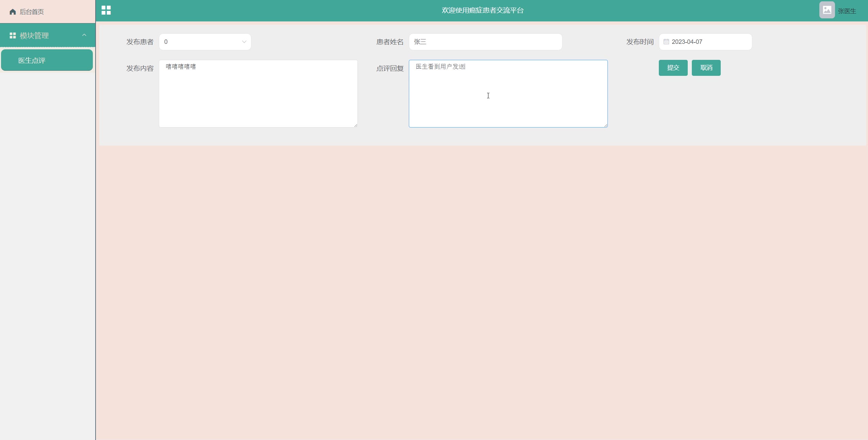Click the 点评回复 label
The image size is (868, 440).
pyautogui.click(x=390, y=68)
